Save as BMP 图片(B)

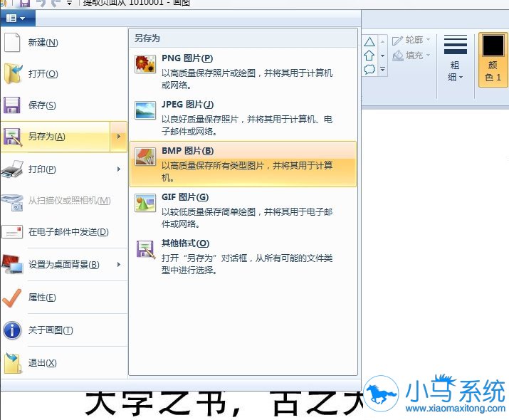[243, 164]
